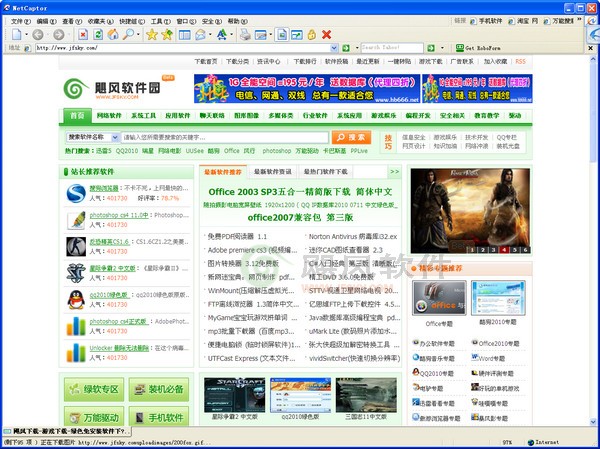Click the RSS link in top navigation
Image resolution: width=600 pixels, height=449 pixels.
520,61
